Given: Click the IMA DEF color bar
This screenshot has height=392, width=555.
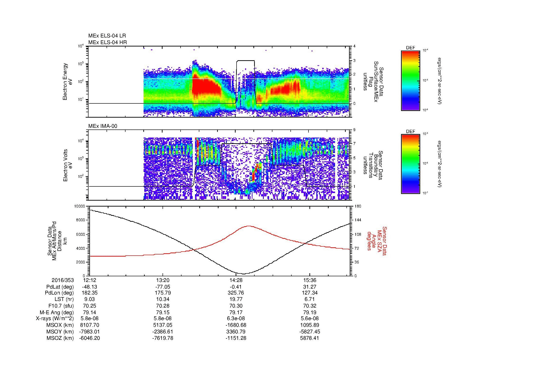Looking at the screenshot, I should tap(410, 164).
